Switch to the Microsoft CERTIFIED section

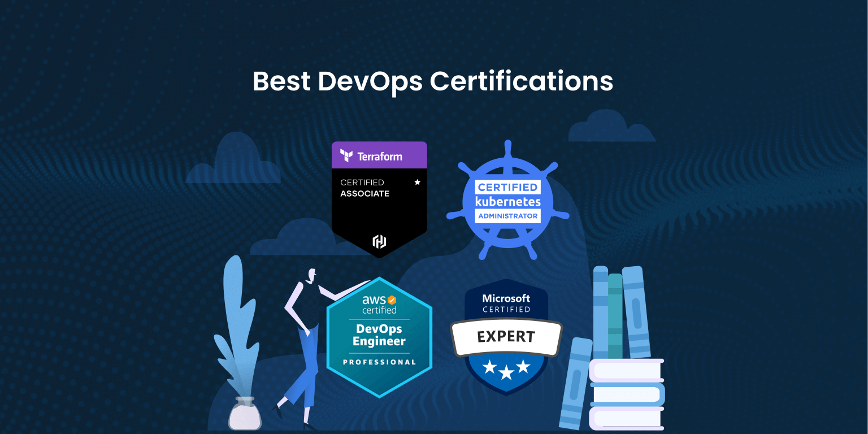[506, 303]
